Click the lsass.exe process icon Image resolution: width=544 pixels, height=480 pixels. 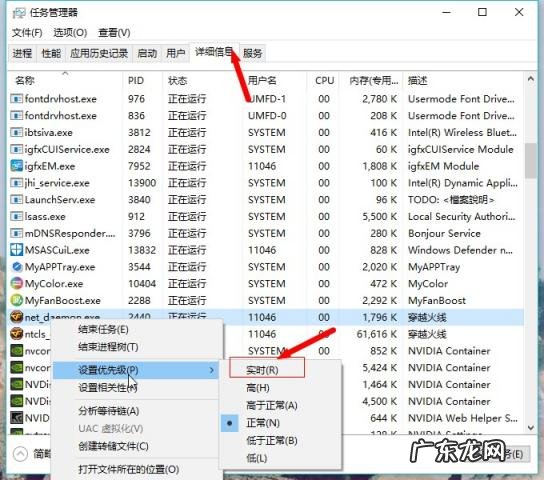coord(16,216)
